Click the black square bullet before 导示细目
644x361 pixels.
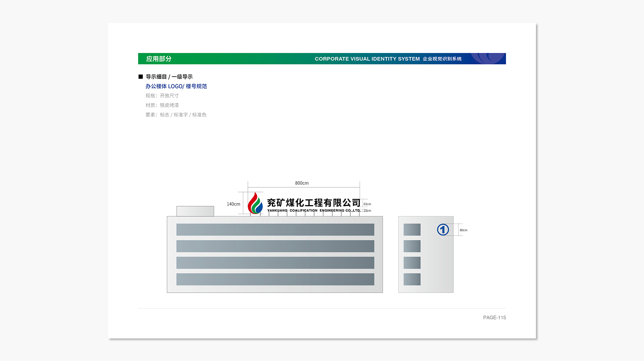tap(141, 77)
